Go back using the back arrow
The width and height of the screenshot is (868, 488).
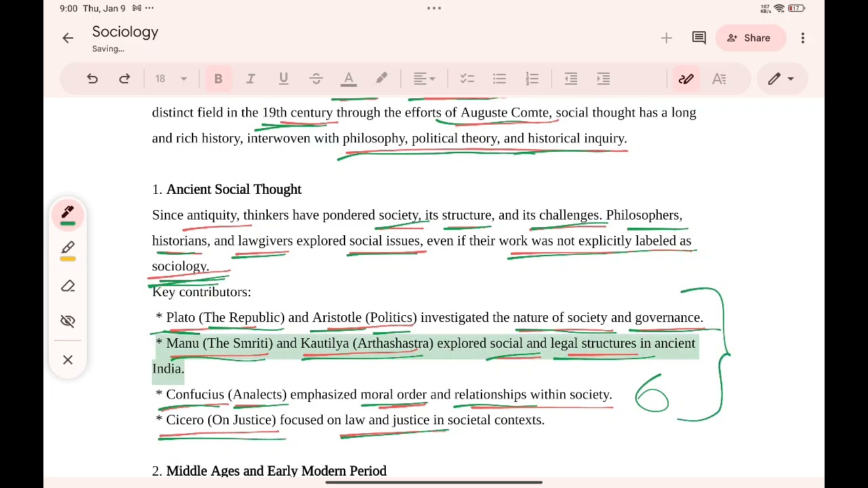pyautogui.click(x=68, y=38)
